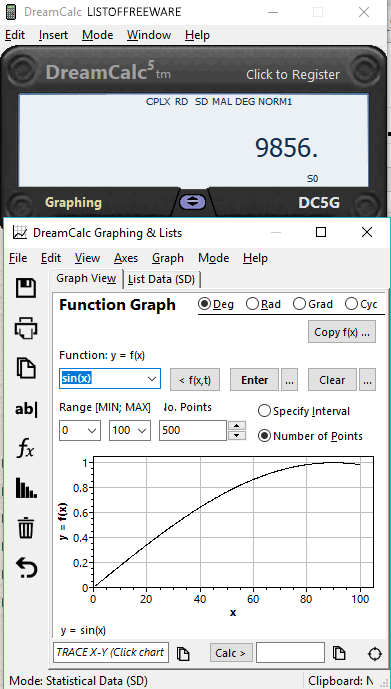Click the Clipboard status bar entry

click(x=341, y=681)
